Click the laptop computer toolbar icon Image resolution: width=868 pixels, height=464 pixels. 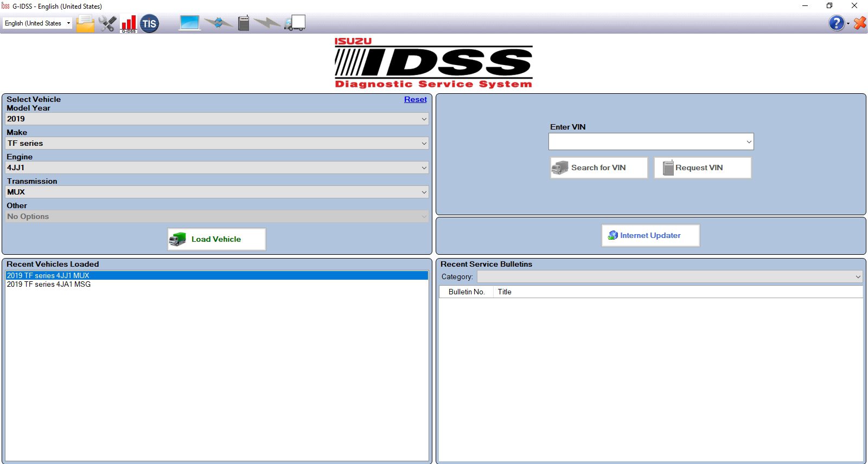click(190, 23)
